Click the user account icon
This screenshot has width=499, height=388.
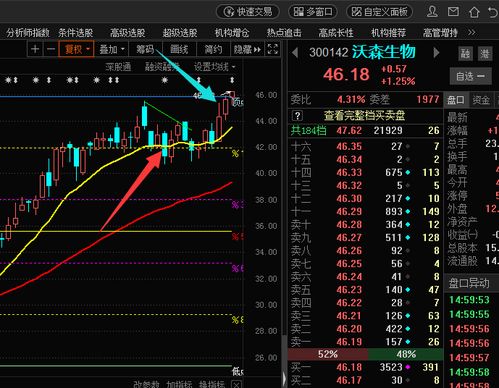432,12
